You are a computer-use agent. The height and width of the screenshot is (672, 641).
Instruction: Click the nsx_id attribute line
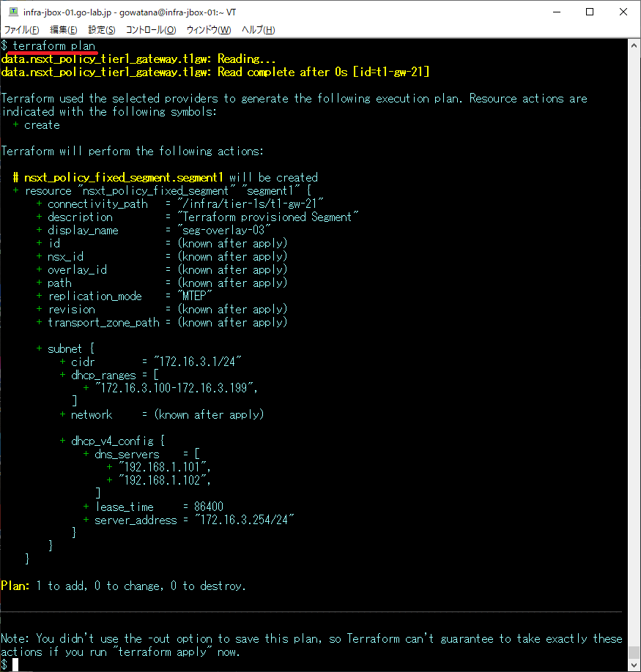coord(162,256)
